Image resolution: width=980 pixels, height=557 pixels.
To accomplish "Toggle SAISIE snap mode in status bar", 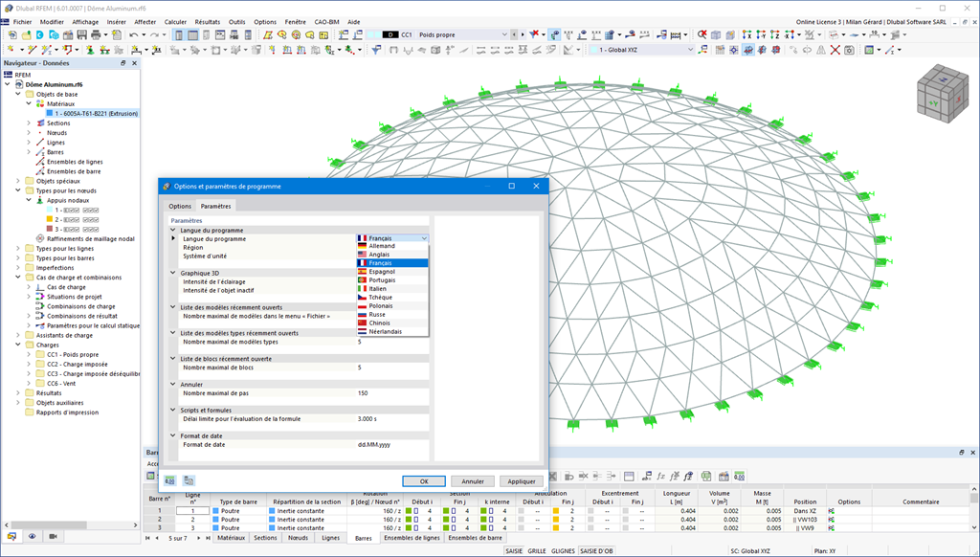I will tap(514, 551).
